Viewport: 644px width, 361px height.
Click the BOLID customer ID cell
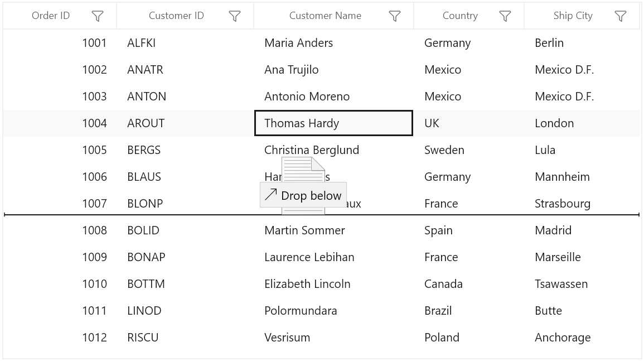pos(185,230)
